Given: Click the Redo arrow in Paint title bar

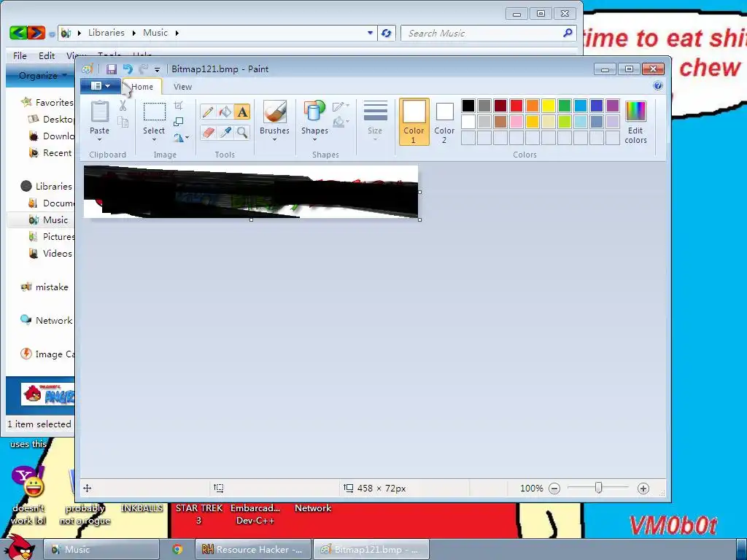Looking at the screenshot, I should click(x=144, y=69).
